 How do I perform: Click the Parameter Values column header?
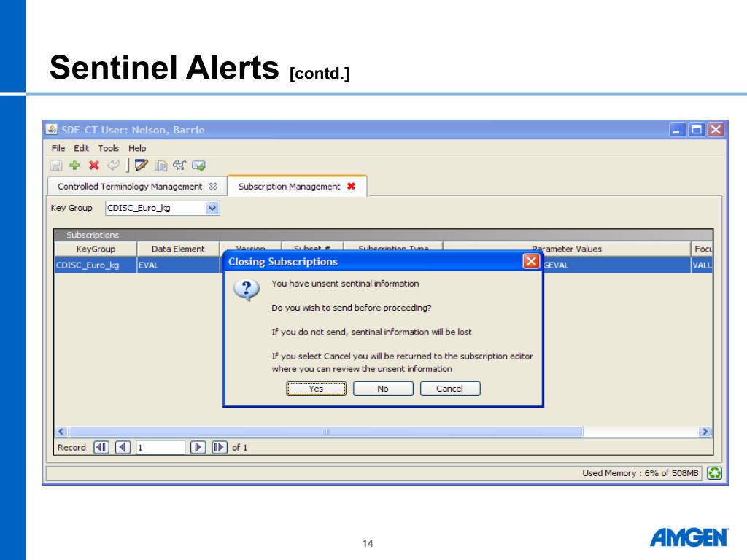click(567, 249)
